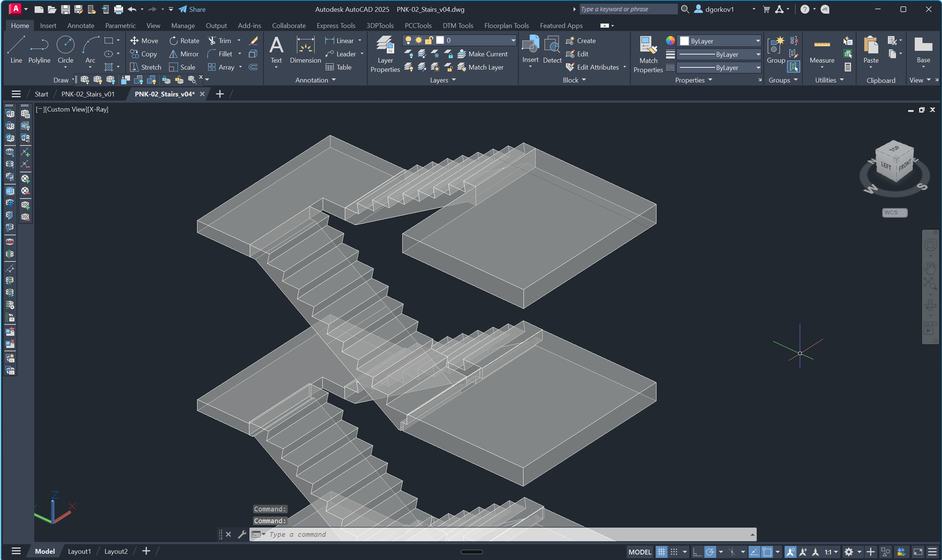Click the Trim tool
942x560 pixels.
coord(219,40)
